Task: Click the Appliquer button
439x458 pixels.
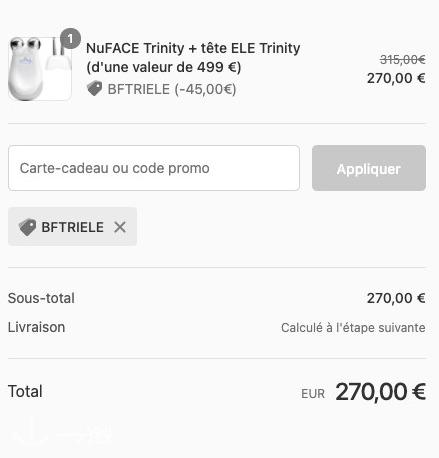Action: [x=369, y=168]
